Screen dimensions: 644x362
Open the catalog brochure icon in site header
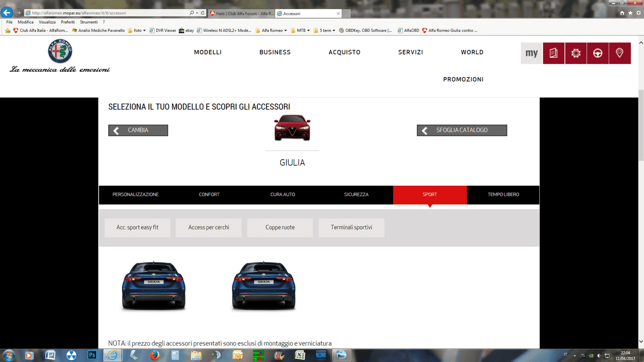coord(554,53)
